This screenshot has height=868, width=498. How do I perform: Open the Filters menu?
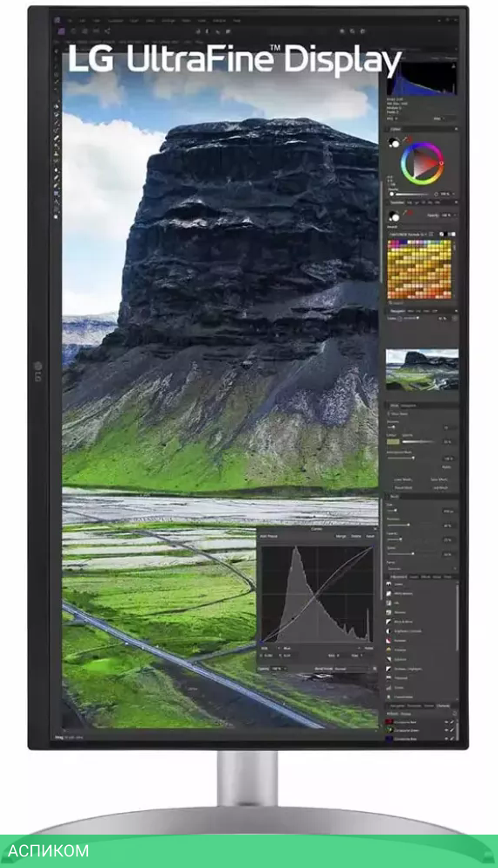185,21
